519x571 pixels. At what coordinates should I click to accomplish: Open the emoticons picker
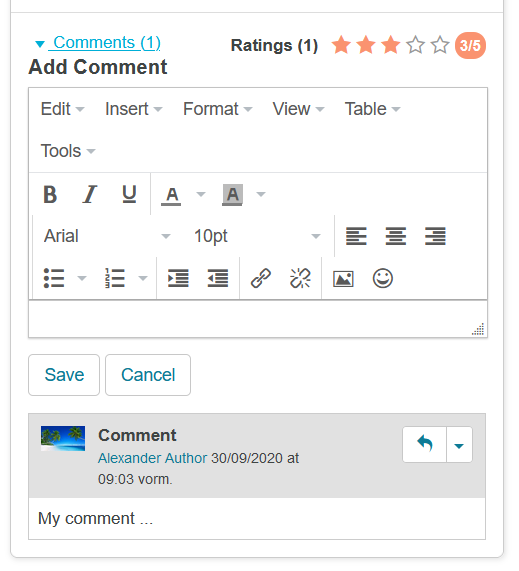tap(383, 279)
